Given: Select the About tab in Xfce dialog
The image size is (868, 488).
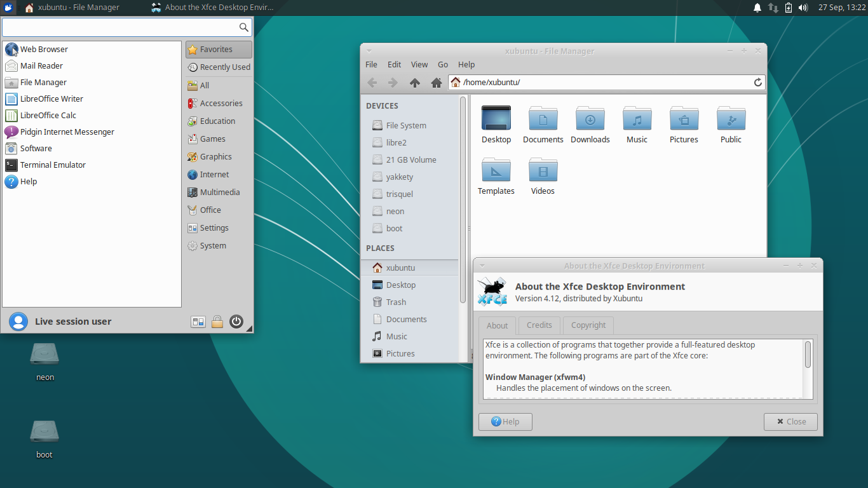Looking at the screenshot, I should click(497, 325).
